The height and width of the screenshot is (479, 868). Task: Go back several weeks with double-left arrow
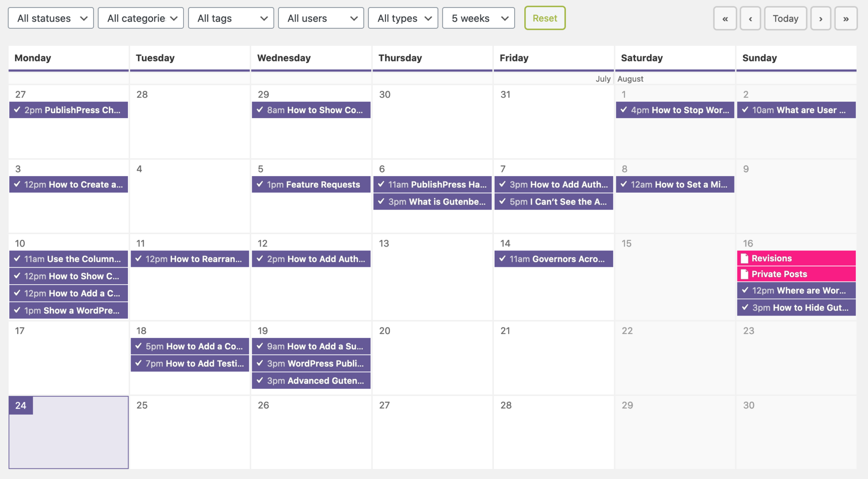[725, 19]
